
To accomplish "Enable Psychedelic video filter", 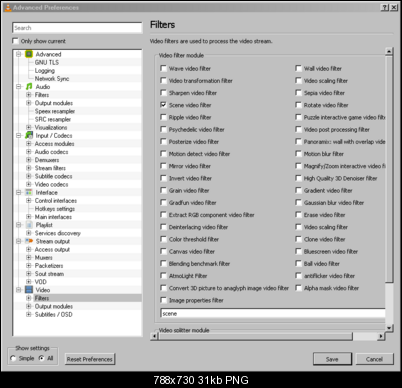I will point(163,129).
